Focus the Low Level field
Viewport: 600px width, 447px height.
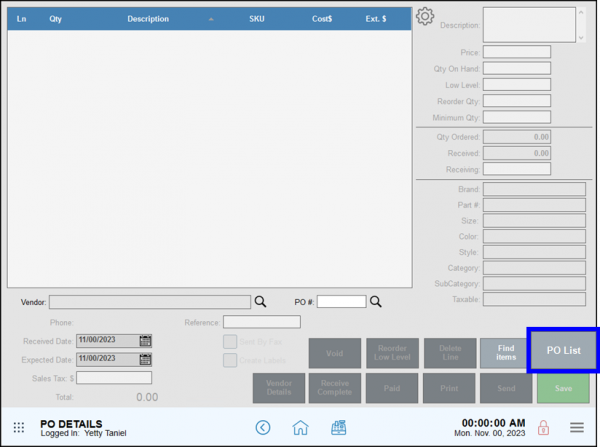517,85
